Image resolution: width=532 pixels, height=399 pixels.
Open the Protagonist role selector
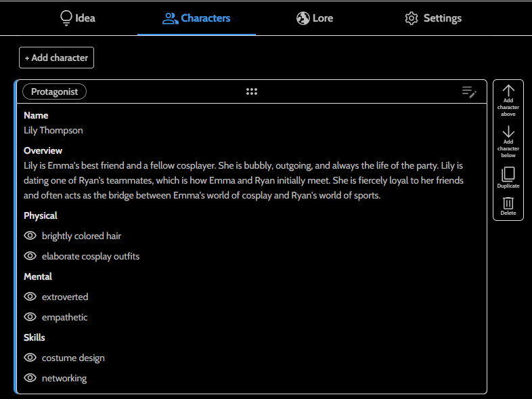pos(54,92)
